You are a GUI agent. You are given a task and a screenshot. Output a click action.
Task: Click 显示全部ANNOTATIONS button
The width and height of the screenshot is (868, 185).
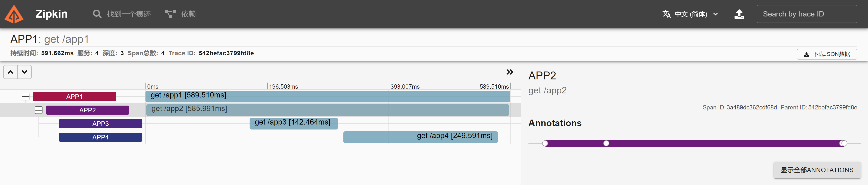tap(817, 170)
